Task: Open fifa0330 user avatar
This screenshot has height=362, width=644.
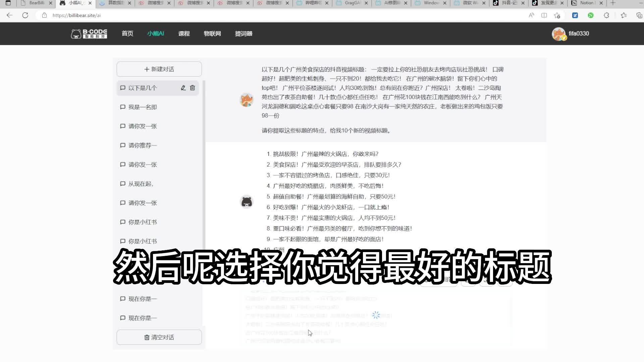Action: point(558,34)
